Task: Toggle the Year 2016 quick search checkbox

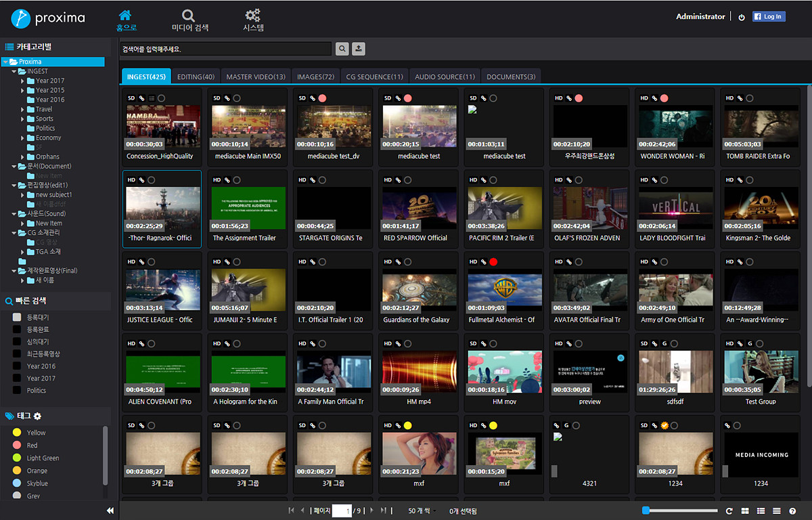Action: click(17, 366)
